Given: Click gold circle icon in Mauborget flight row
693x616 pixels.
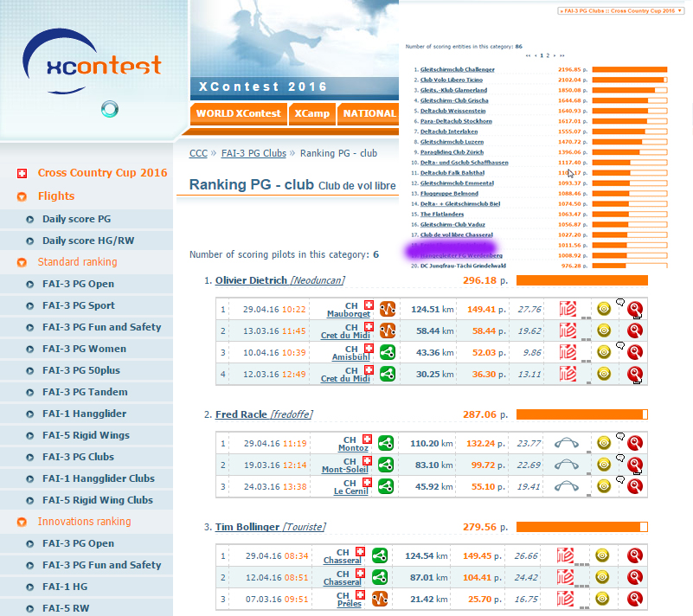Looking at the screenshot, I should (604, 309).
